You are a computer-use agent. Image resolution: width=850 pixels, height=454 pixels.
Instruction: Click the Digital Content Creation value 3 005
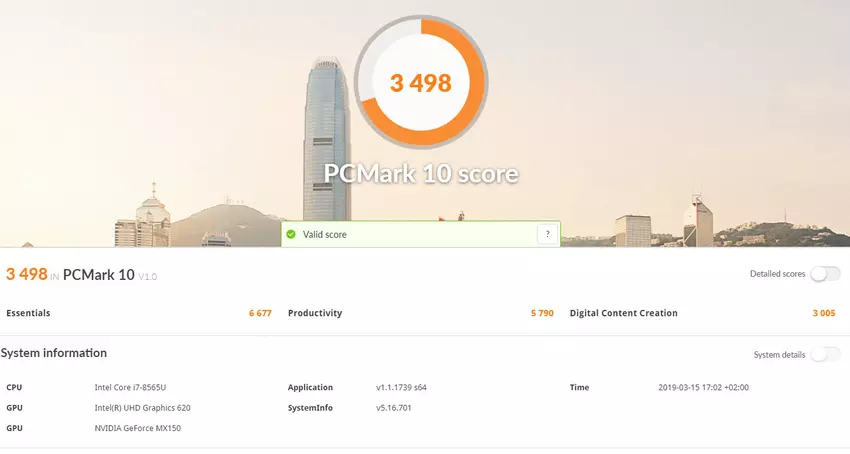pos(823,313)
